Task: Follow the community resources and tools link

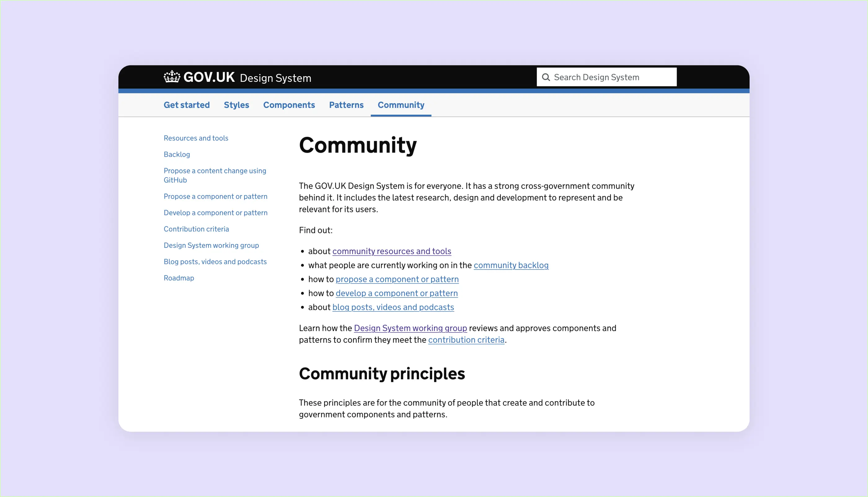Action: tap(392, 251)
